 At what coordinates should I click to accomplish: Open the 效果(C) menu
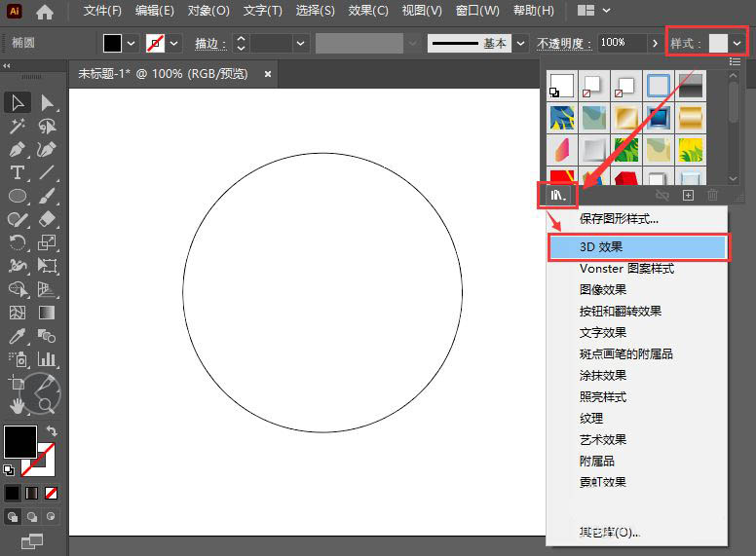[368, 11]
